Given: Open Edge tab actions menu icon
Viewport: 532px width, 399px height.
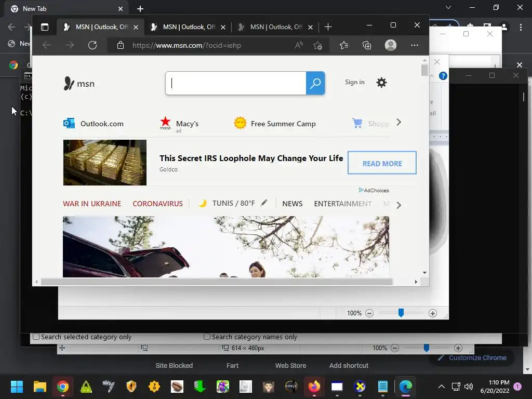Looking at the screenshot, I should (x=45, y=27).
